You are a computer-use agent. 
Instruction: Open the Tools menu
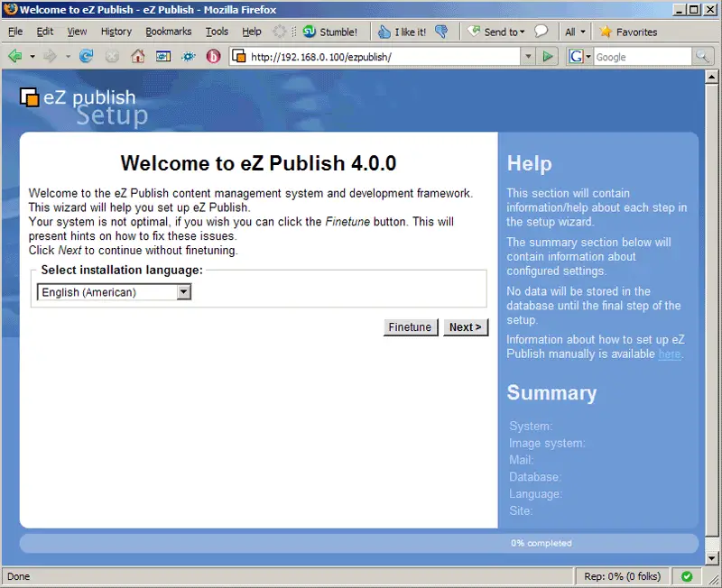tap(217, 32)
